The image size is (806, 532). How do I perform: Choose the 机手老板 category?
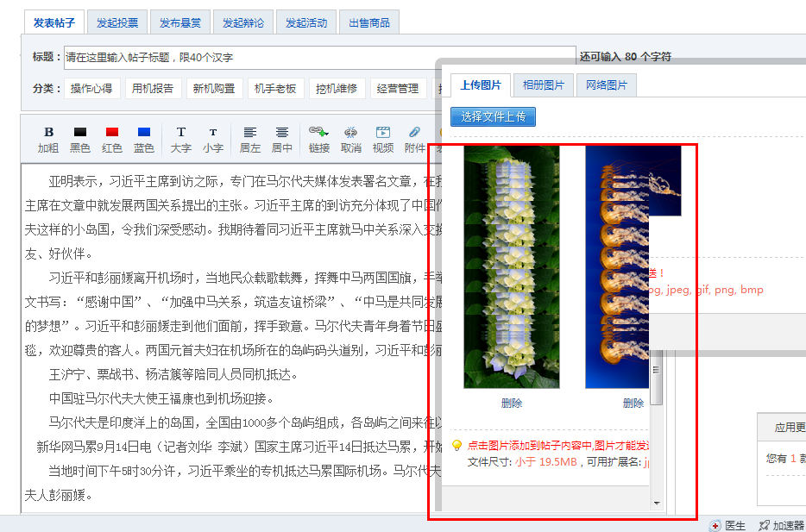click(x=275, y=88)
